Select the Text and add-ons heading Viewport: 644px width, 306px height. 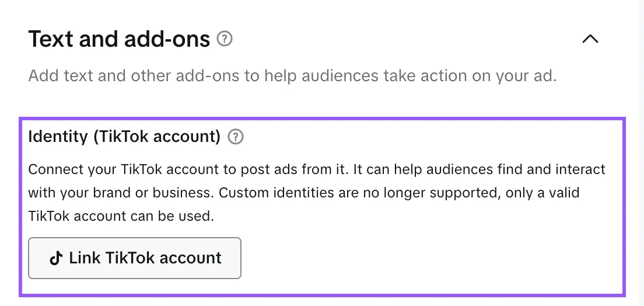pyautogui.click(x=119, y=39)
